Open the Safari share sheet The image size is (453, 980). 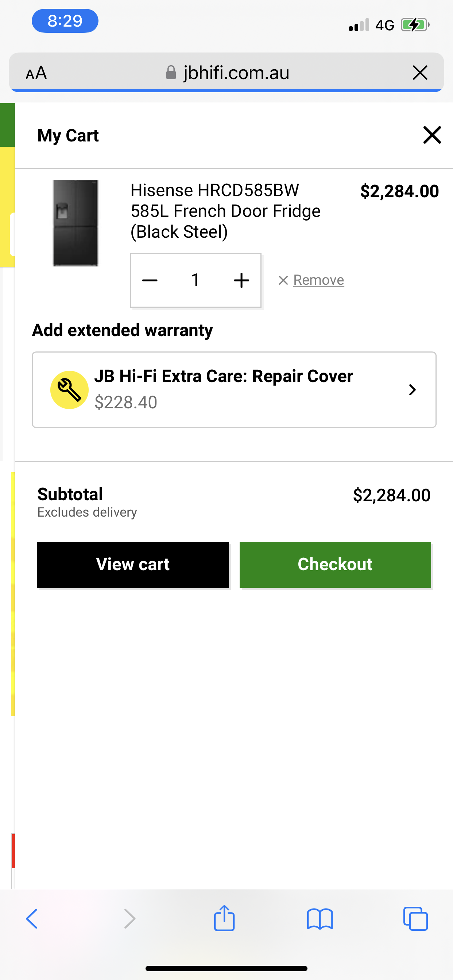(224, 918)
